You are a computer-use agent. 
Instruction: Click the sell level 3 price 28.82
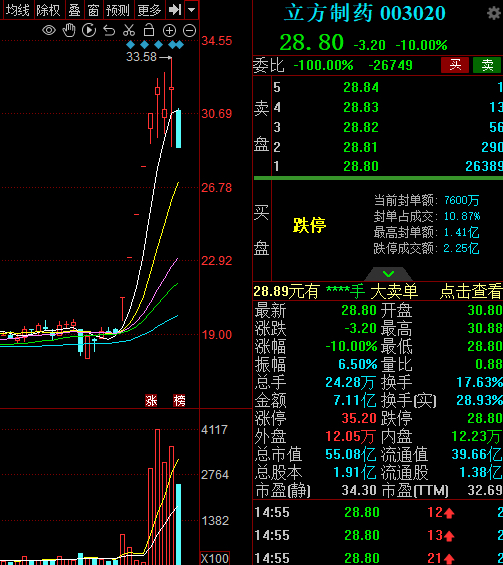[361, 127]
